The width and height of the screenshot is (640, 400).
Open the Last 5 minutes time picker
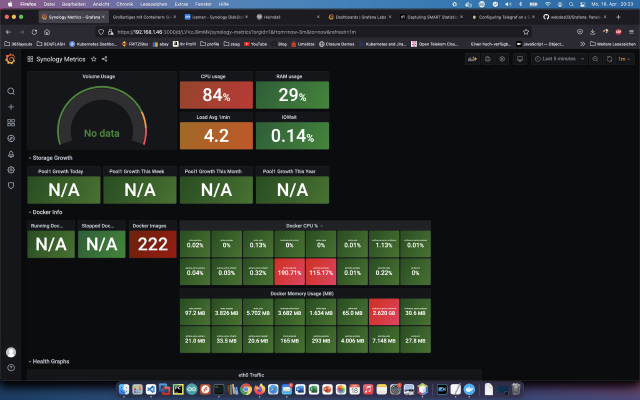[559, 59]
